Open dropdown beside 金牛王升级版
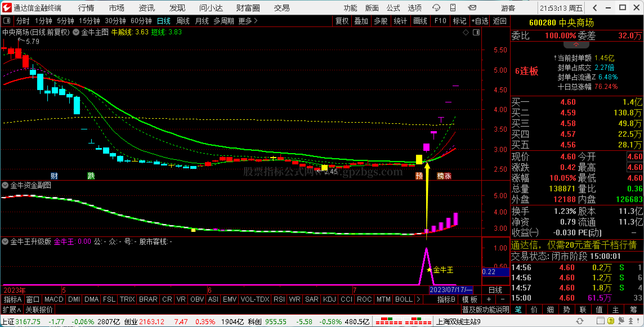 5,241
